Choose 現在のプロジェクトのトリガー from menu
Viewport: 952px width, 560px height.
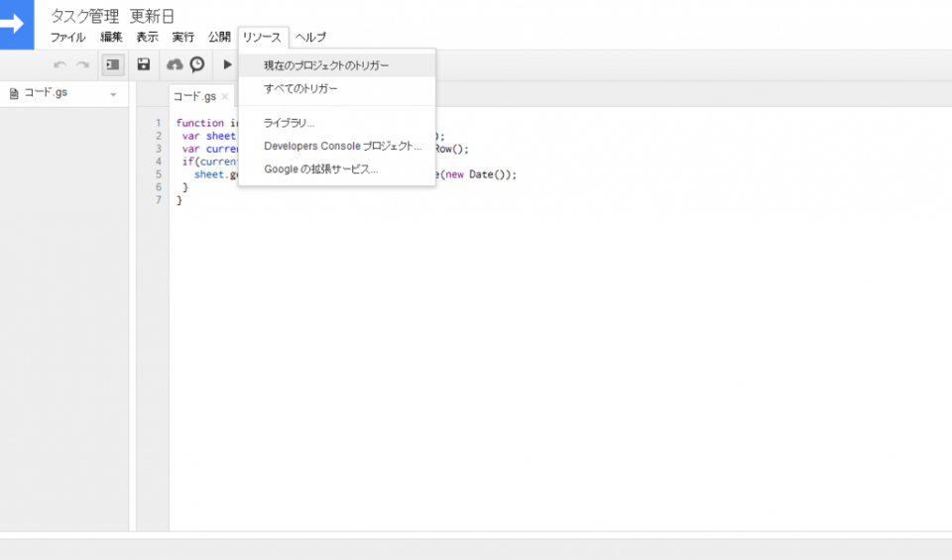click(326, 65)
